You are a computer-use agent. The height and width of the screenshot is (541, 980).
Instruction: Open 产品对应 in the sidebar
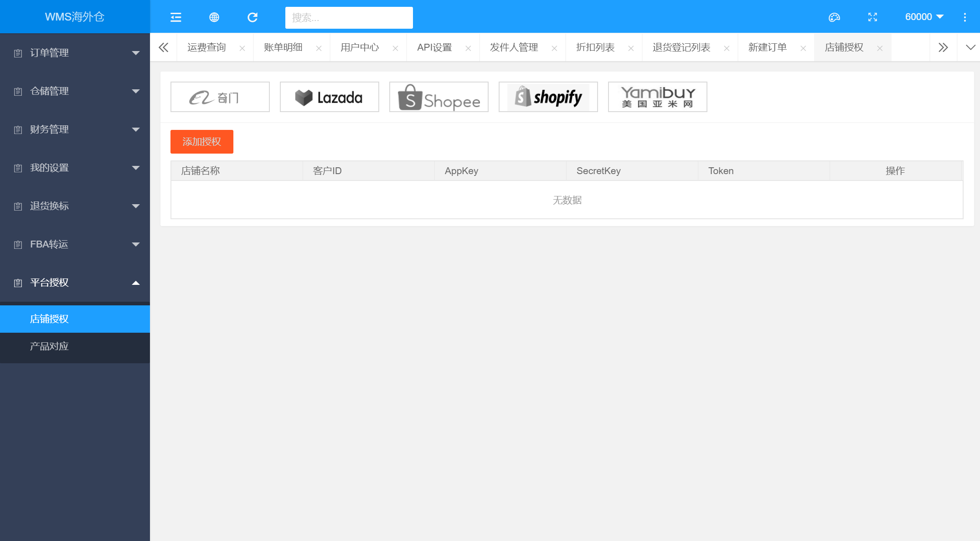75,346
